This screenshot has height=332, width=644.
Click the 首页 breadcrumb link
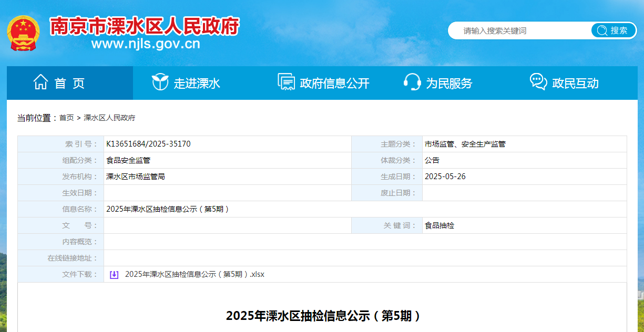[67, 118]
